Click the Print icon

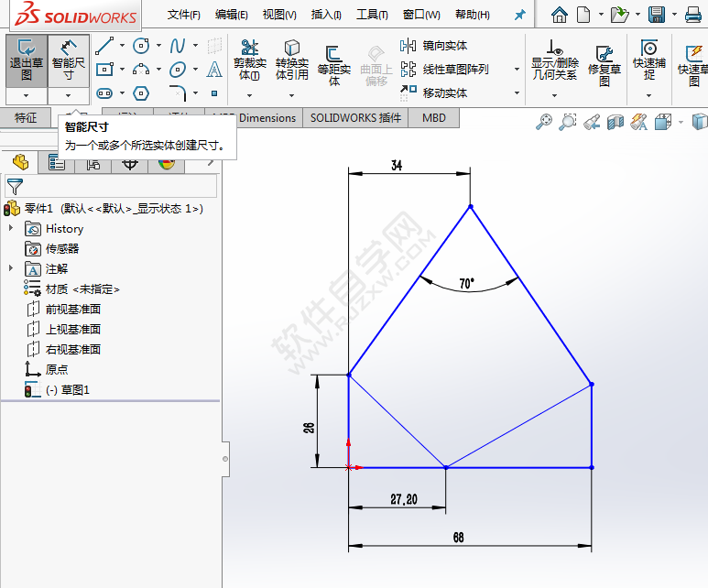pos(693,15)
